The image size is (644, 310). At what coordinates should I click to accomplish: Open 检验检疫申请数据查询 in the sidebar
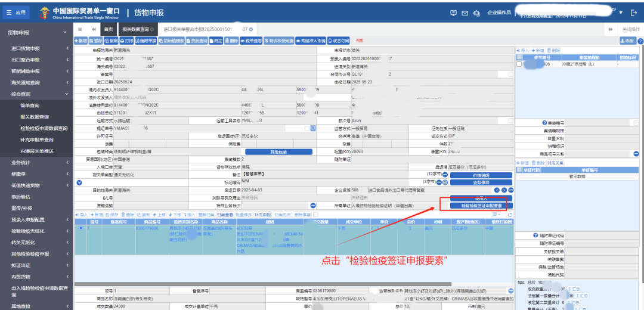(44, 128)
